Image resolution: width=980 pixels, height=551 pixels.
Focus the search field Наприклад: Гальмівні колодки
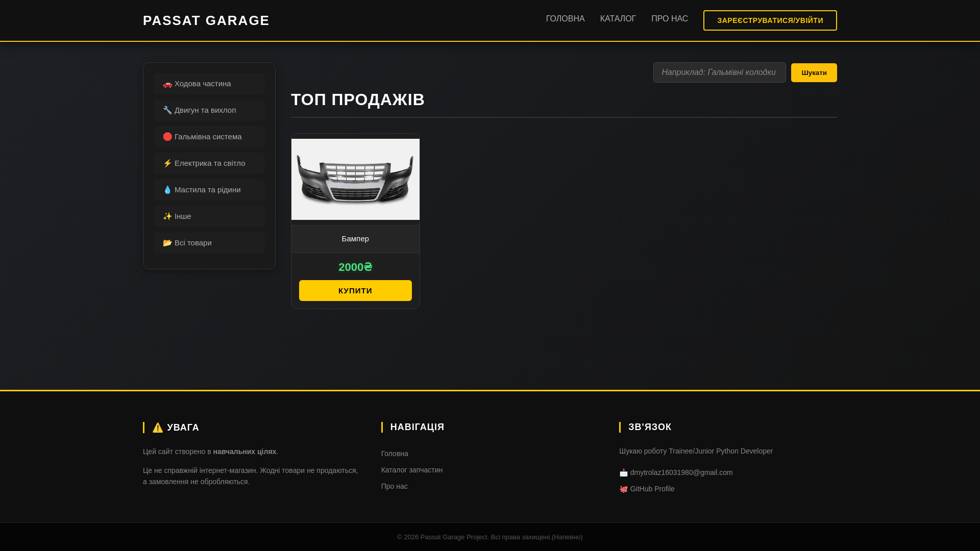719,72
